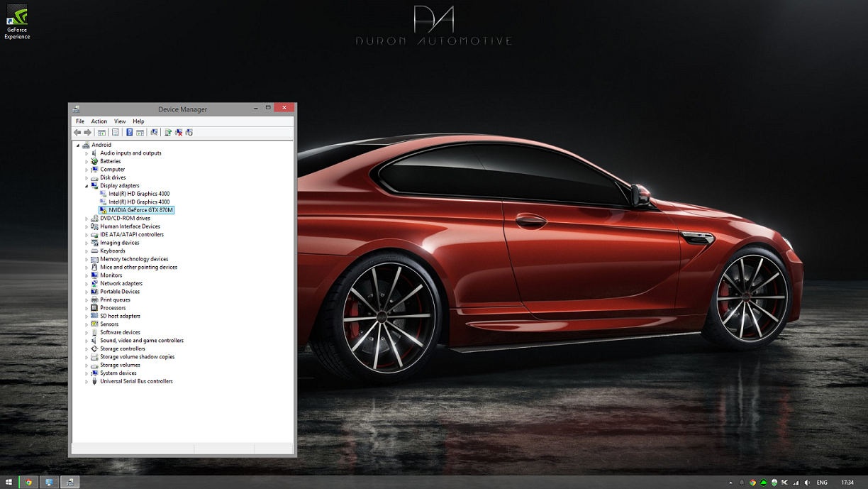
Task: Expand the Disk drives node
Action: click(x=87, y=178)
